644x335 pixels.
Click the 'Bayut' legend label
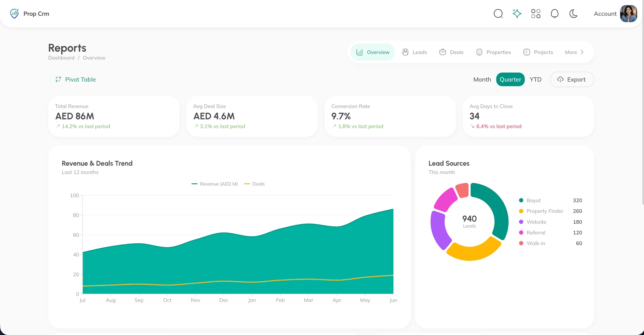tap(533, 200)
